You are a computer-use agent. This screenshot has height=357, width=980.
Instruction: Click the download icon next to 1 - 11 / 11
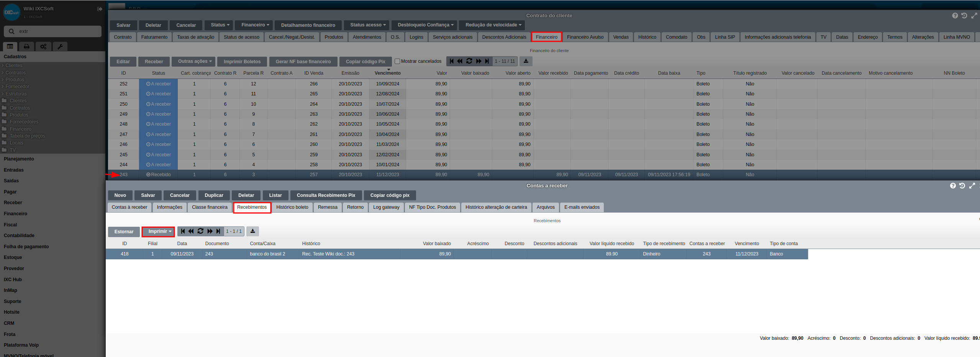click(x=526, y=61)
